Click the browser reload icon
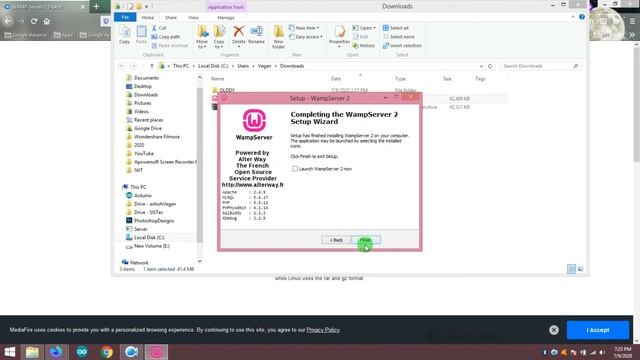The image size is (640, 360). coord(34,21)
